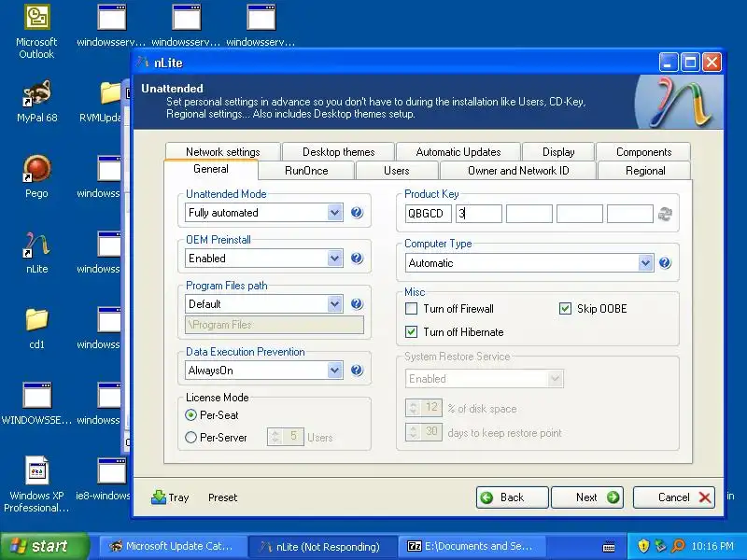
Task: Click the nLite title bar logo icon
Action: pos(143,63)
